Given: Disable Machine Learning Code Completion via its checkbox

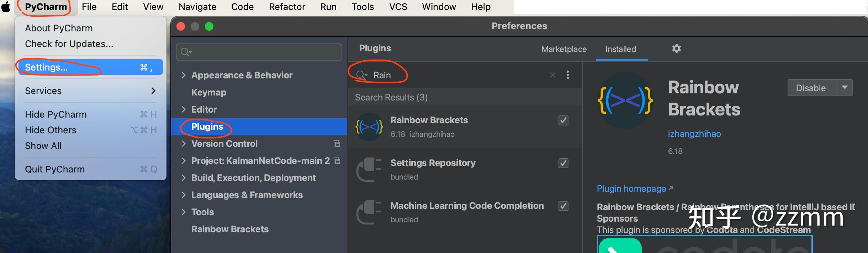Looking at the screenshot, I should point(563,206).
